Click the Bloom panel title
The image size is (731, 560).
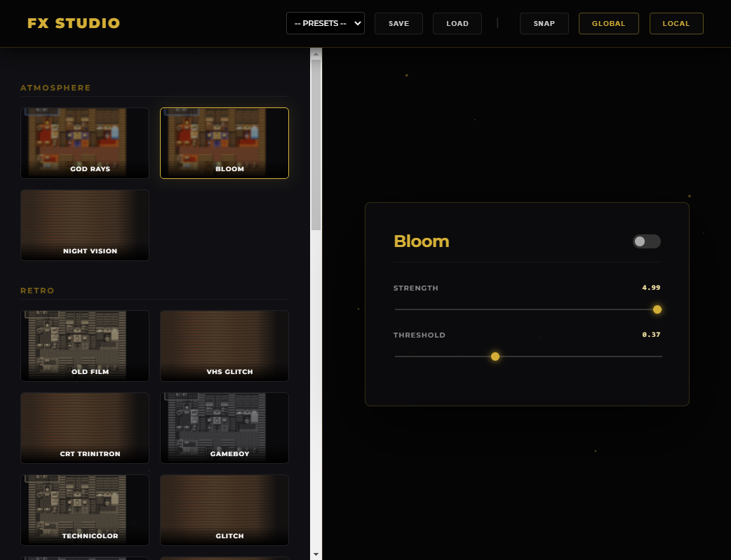422,241
